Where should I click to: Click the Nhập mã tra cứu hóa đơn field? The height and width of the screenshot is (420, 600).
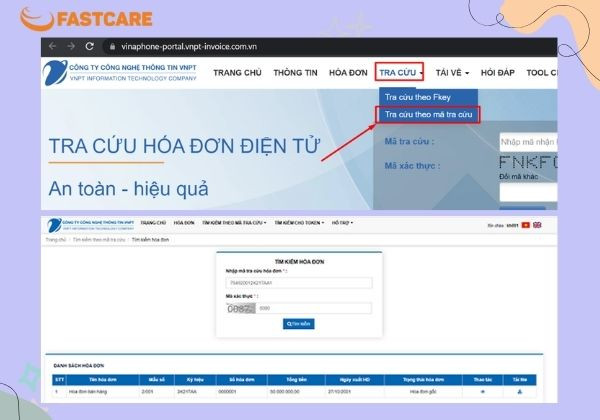click(x=299, y=283)
